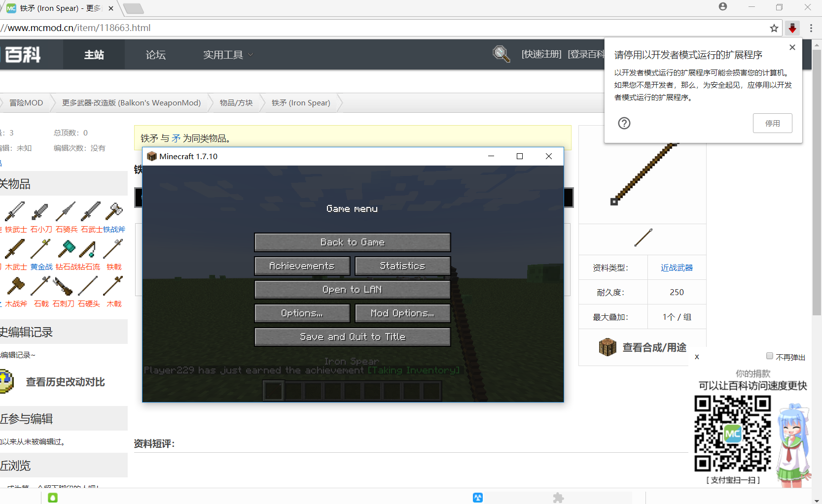The image size is (822, 504).
Task: Close the 铁矛 (Iron Spear) browser tab
Action: (x=111, y=8)
